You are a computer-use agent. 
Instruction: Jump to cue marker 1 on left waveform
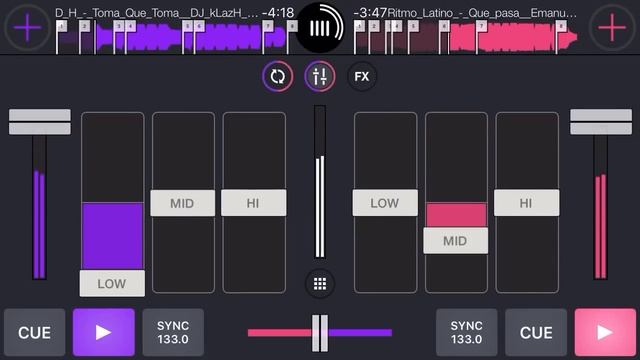click(61, 27)
